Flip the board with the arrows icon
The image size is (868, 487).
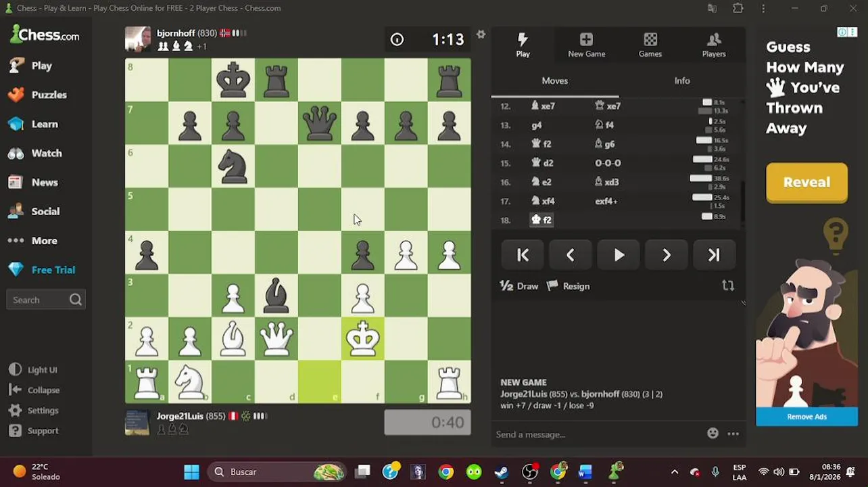click(728, 286)
